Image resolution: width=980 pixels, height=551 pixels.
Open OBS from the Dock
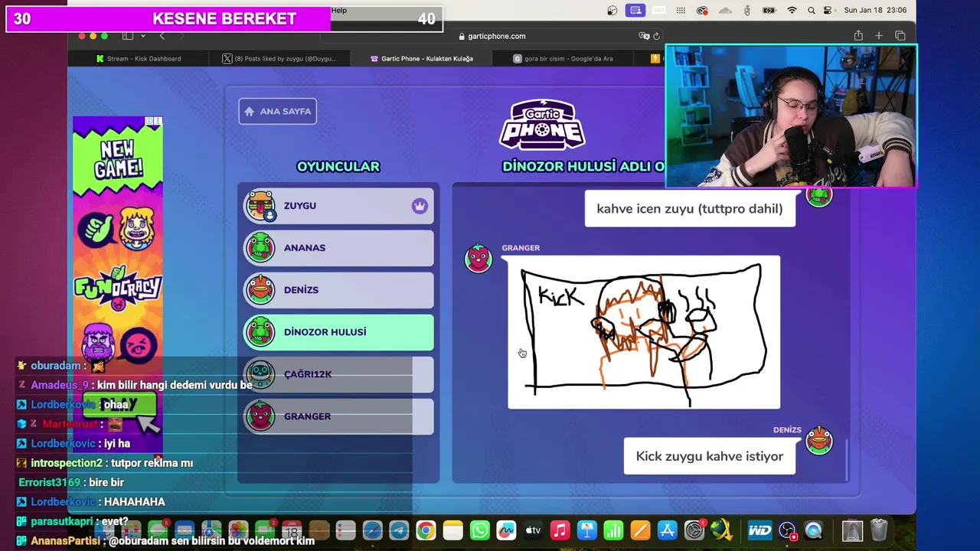click(787, 530)
